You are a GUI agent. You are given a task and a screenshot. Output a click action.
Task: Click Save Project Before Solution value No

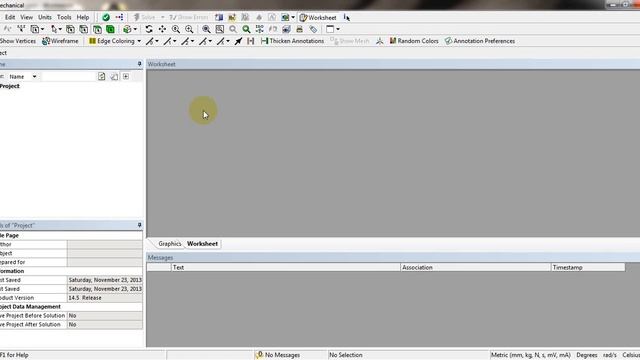coord(105,316)
